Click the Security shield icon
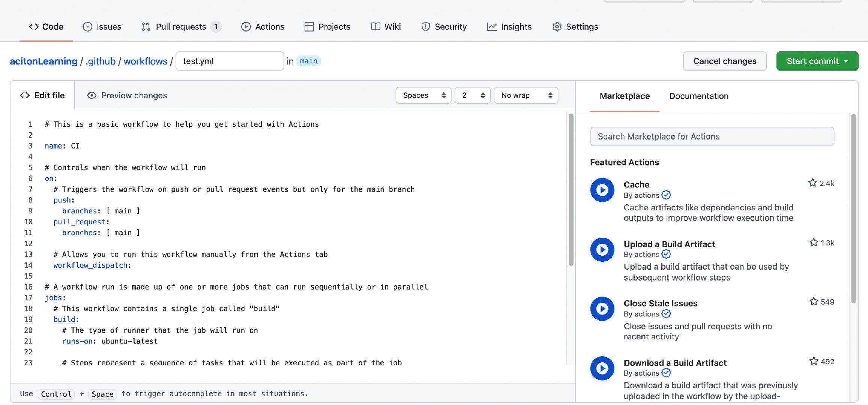Image resolution: width=868 pixels, height=405 pixels. click(x=425, y=27)
